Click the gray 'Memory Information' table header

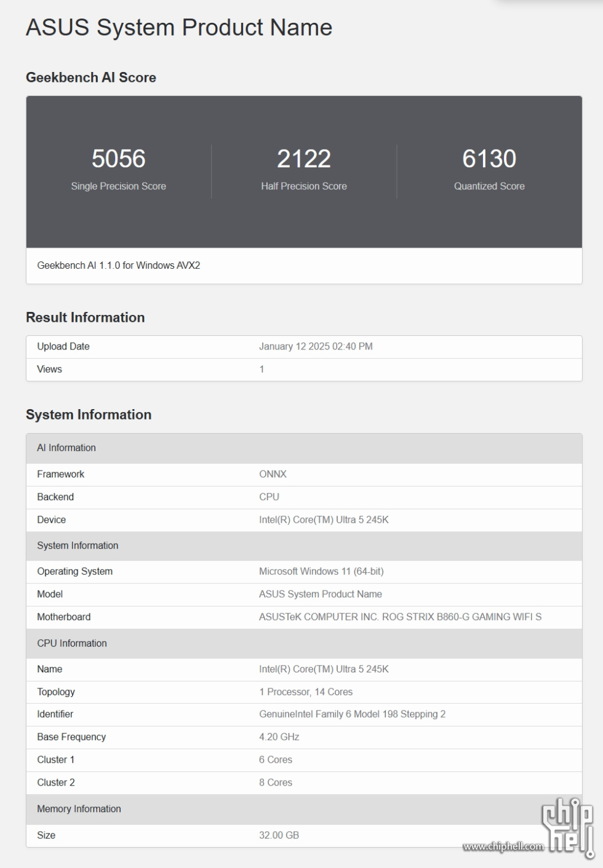pos(304,810)
